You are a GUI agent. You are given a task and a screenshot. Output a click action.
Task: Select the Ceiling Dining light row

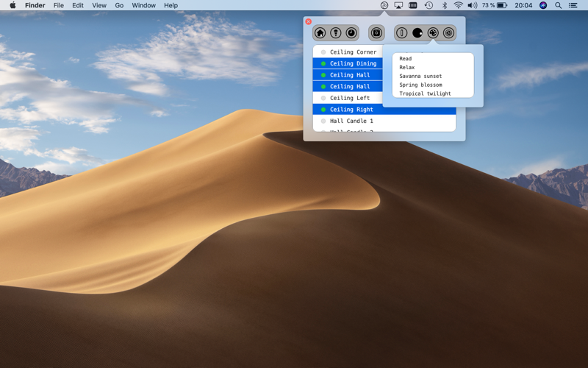click(348, 63)
